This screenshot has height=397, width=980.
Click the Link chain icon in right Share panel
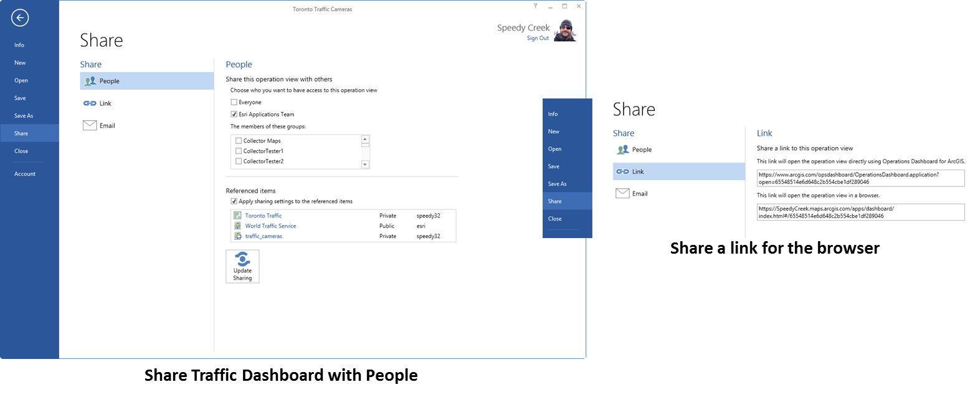(622, 171)
